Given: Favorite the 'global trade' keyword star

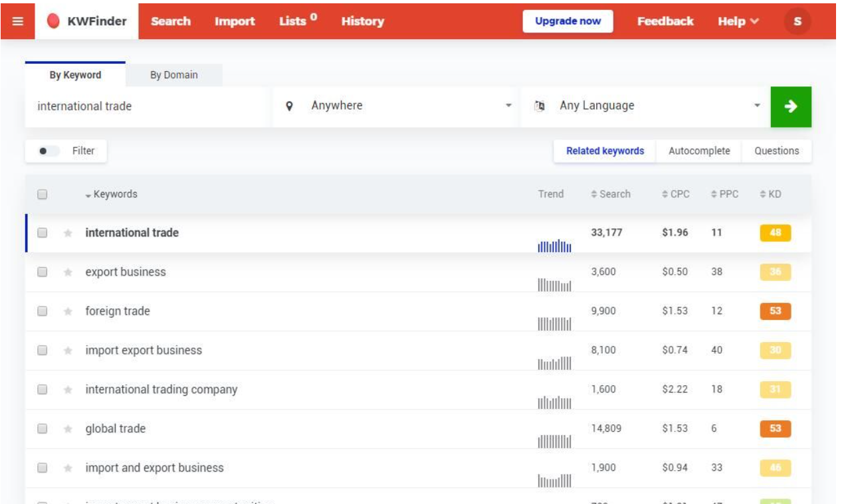Looking at the screenshot, I should [x=68, y=429].
